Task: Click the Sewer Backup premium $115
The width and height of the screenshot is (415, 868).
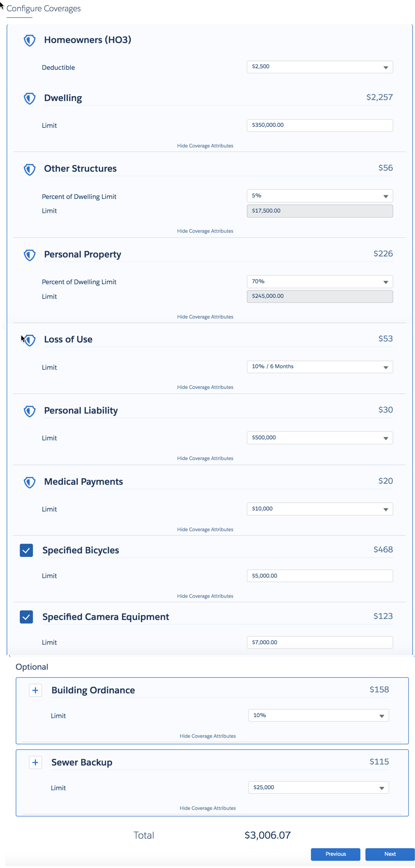Action: pyautogui.click(x=379, y=762)
